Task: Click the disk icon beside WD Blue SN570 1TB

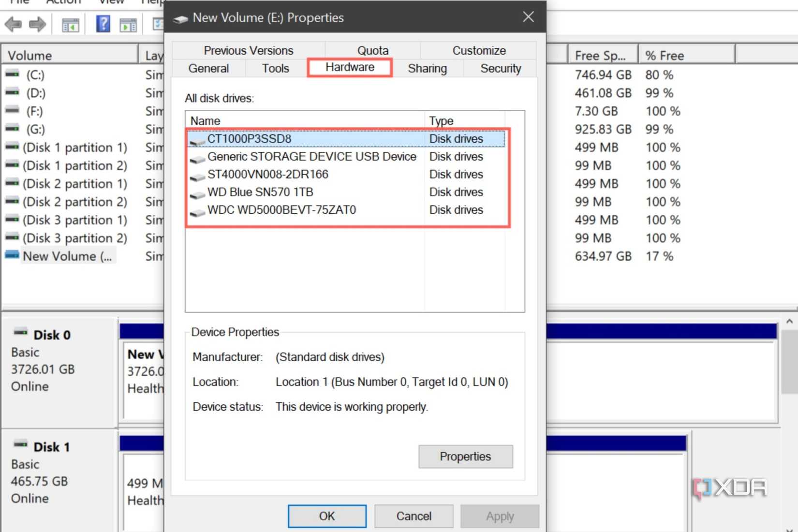Action: [x=197, y=195]
